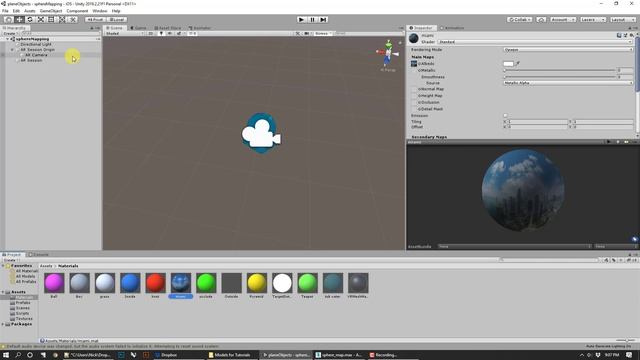Screen dimensions: 640x360
Task: Toggle 2D mode in Scene toolbar
Action: pyautogui.click(x=151, y=33)
